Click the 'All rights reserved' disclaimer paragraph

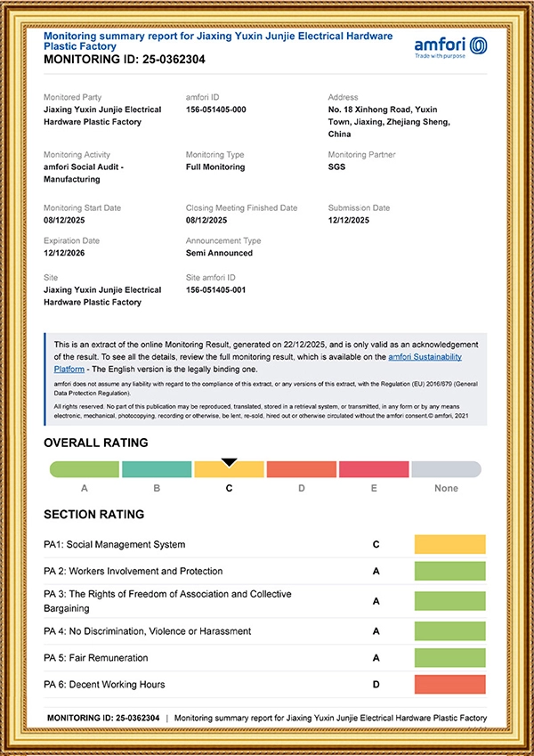261,411
